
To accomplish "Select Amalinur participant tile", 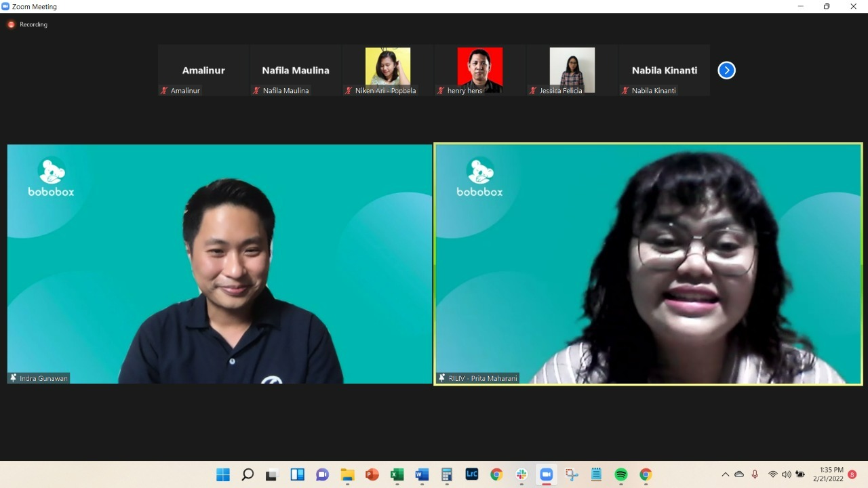I will [x=203, y=70].
